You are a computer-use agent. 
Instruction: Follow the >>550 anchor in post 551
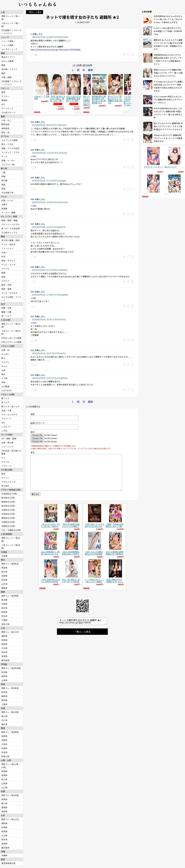pyautogui.click(x=33, y=323)
